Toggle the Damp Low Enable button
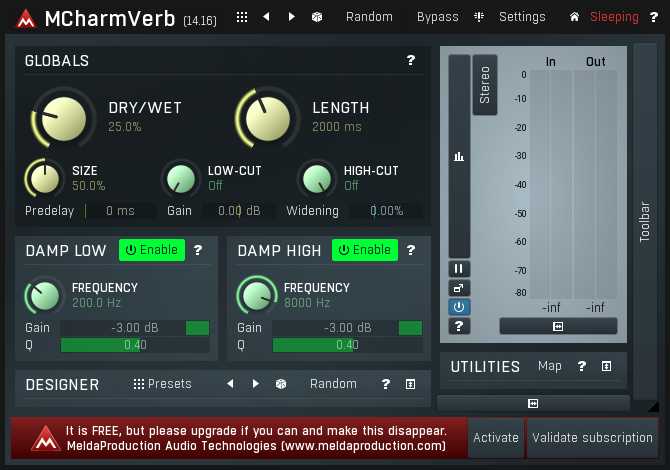Viewport: 670px width, 470px height. coord(152,250)
